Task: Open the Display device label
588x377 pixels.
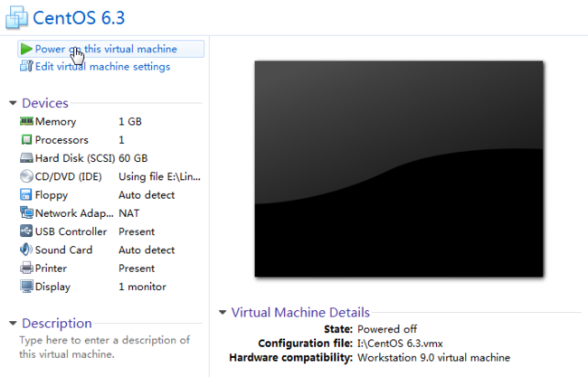Action: (52, 287)
